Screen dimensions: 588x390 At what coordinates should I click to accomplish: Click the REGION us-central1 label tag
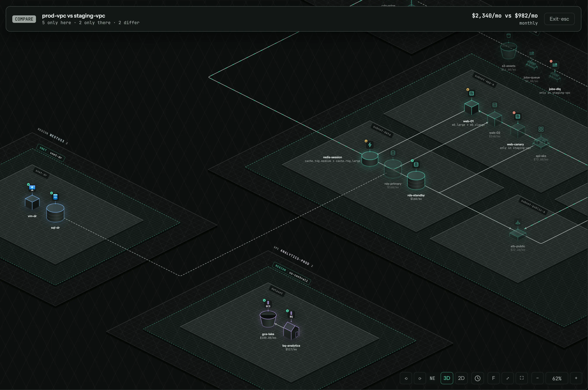click(292, 273)
